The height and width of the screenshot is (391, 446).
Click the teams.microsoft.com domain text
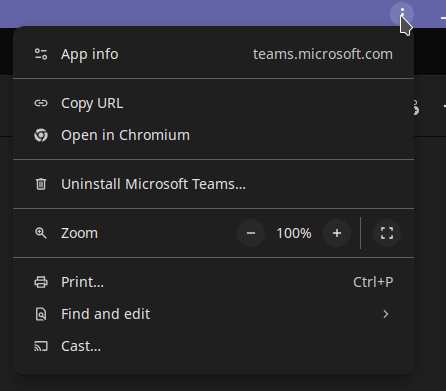[323, 54]
